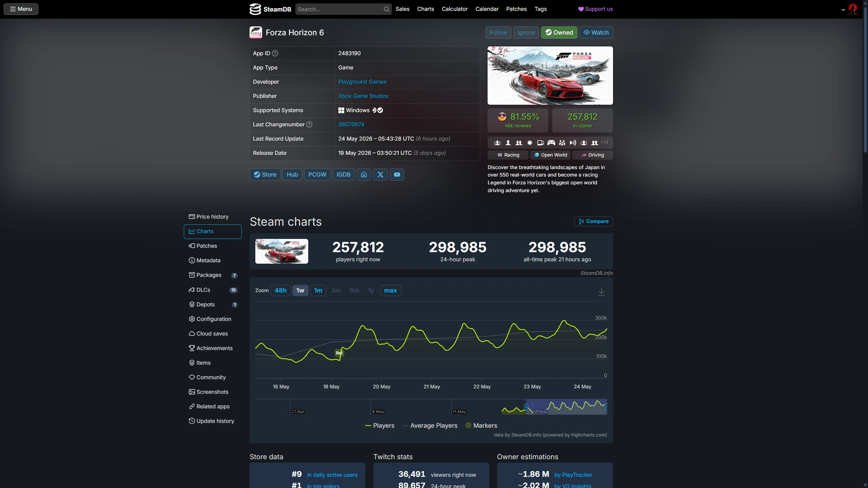This screenshot has height=488, width=868.
Task: Select the Charts sidebar tab
Action: 213,231
